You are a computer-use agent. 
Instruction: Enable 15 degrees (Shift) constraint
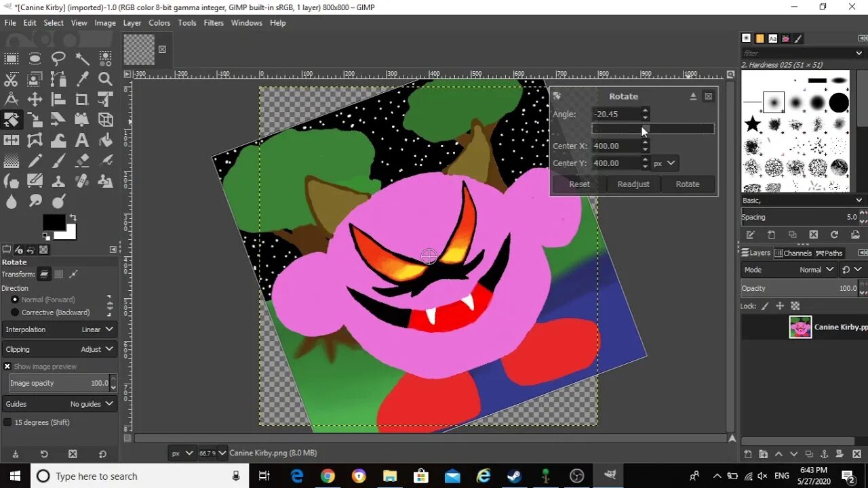7,422
